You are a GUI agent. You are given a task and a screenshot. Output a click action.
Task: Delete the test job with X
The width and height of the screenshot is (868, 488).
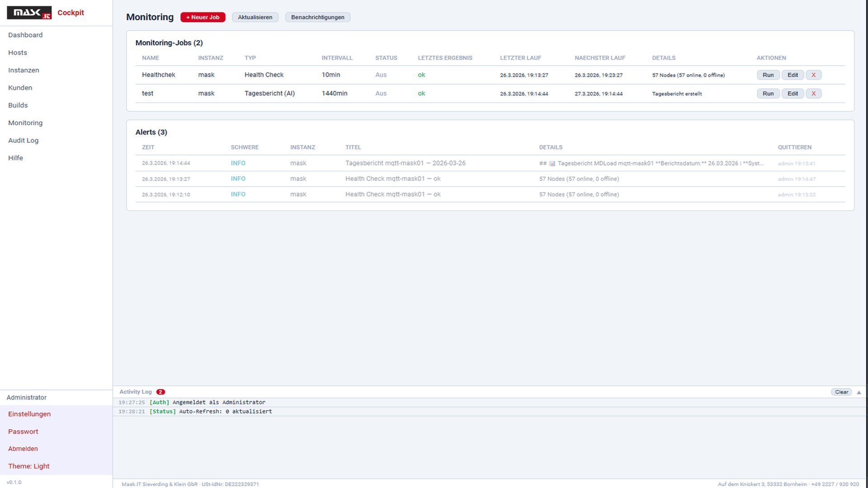point(813,94)
